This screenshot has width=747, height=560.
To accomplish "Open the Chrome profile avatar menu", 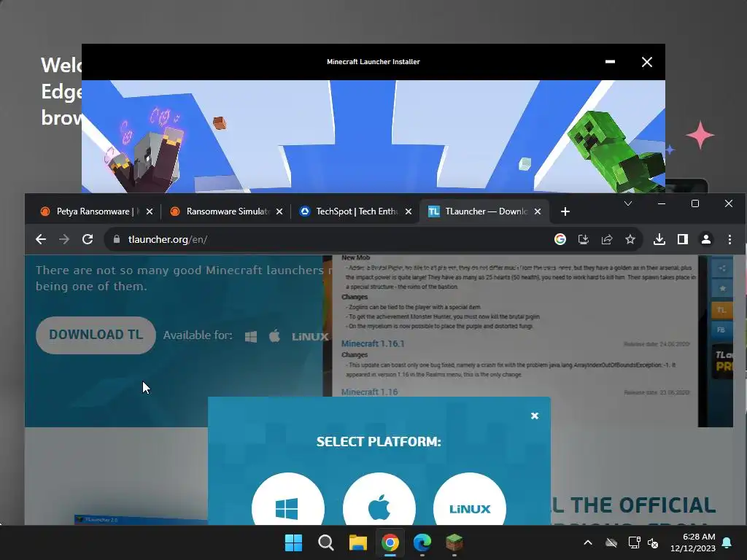I will coord(706,239).
